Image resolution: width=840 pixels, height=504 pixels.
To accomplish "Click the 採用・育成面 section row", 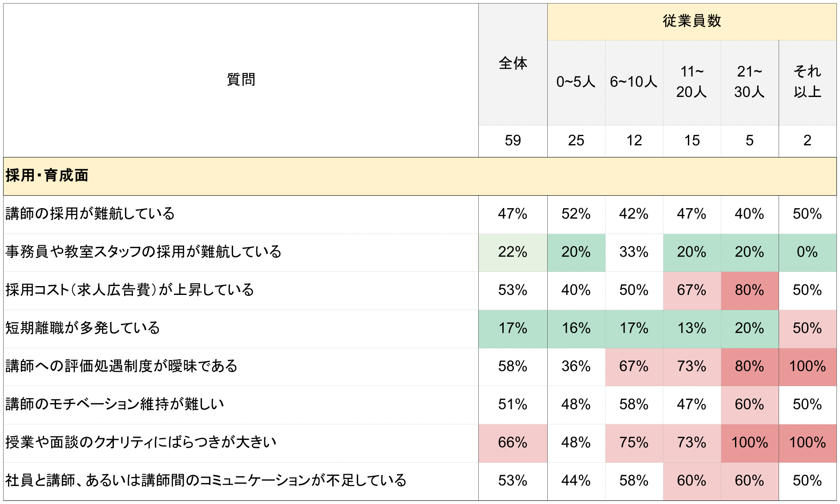I will point(47,176).
